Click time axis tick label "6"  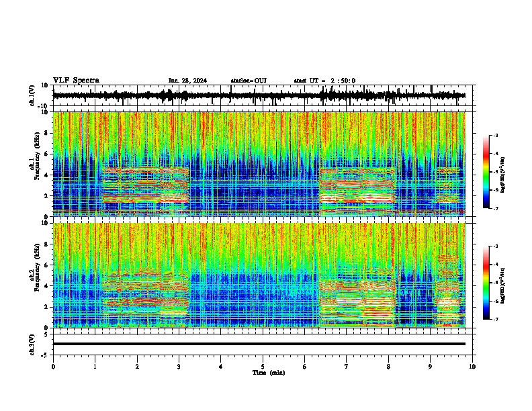(x=304, y=367)
